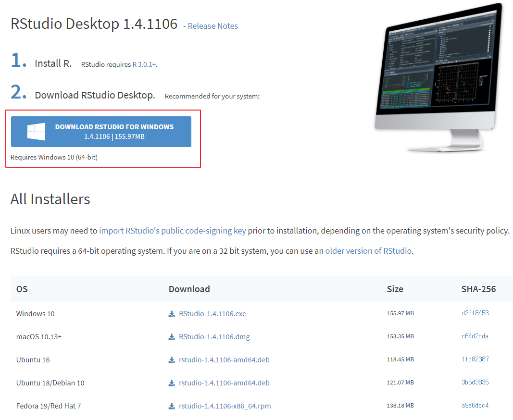The height and width of the screenshot is (420, 513).
Task: Click the Windows logo on download button
Action: point(36,132)
